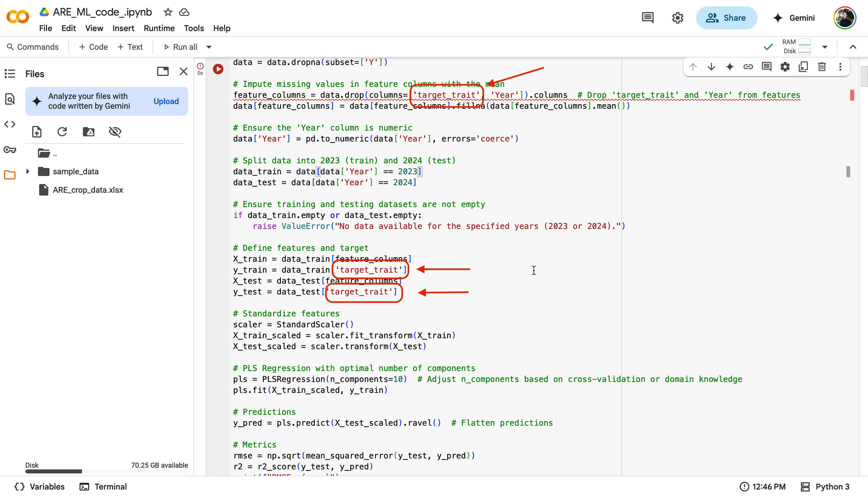The image size is (868, 497).
Task: Open the cell editor settings gear
Action: click(x=785, y=66)
